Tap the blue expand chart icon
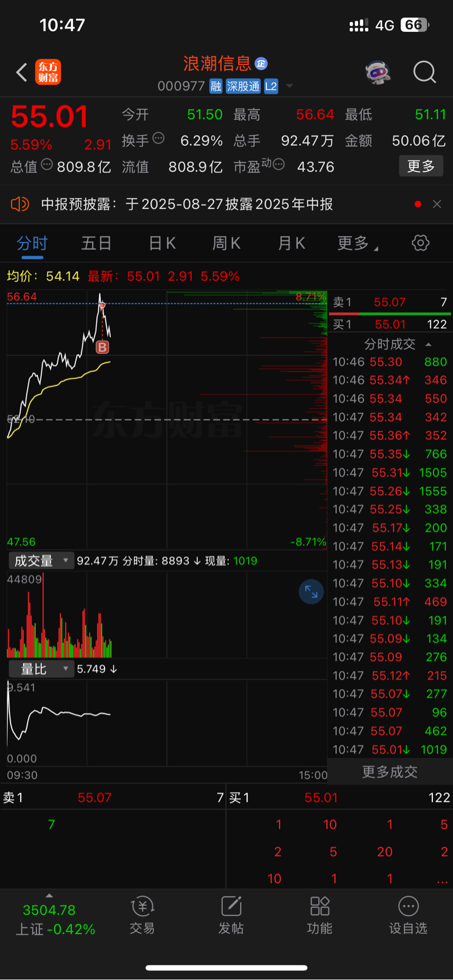 [x=311, y=592]
